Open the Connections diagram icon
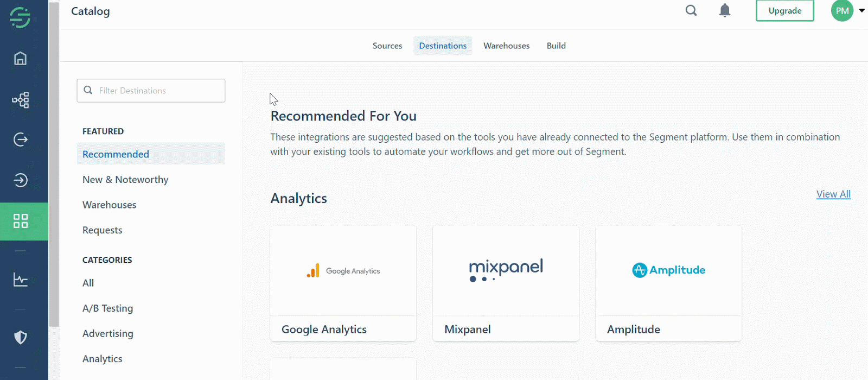This screenshot has width=868, height=380. click(x=21, y=100)
